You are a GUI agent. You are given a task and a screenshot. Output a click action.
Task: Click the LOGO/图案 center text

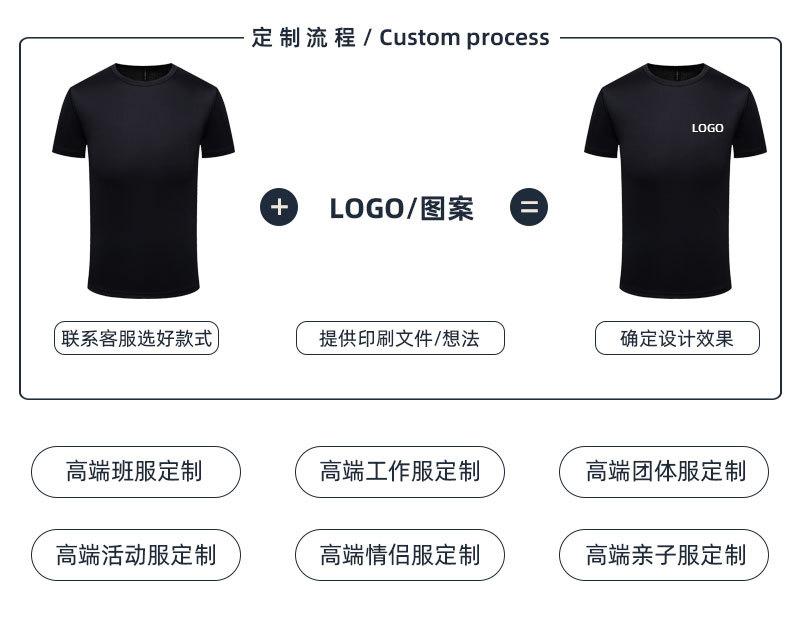coord(402,208)
